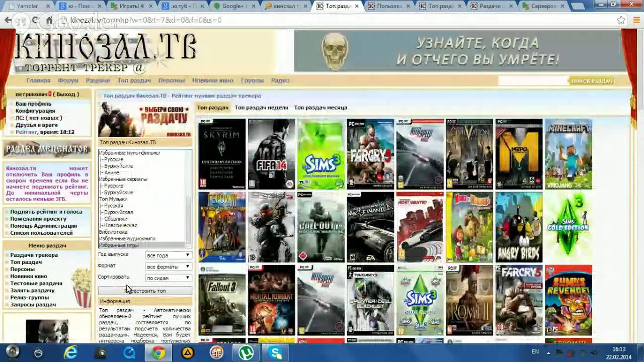The height and width of the screenshot is (362, 644).
Task: Open 'Список пользователей' link
Action: click(41, 233)
